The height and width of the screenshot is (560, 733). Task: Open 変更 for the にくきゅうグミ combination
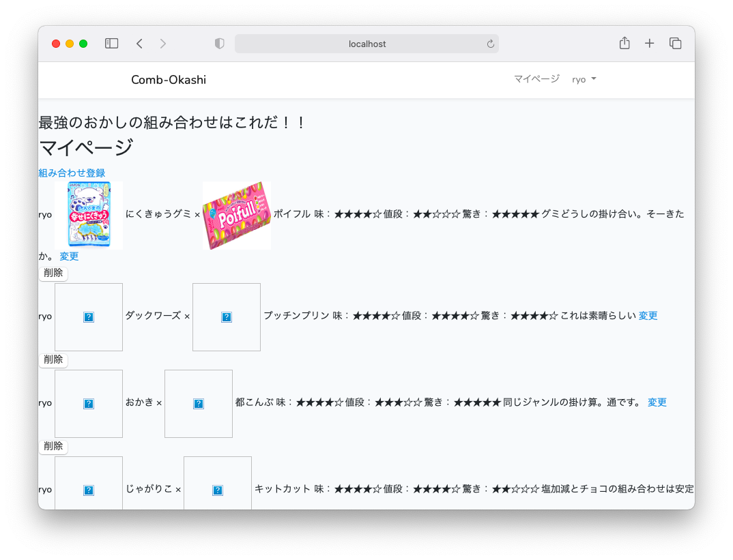coord(69,256)
